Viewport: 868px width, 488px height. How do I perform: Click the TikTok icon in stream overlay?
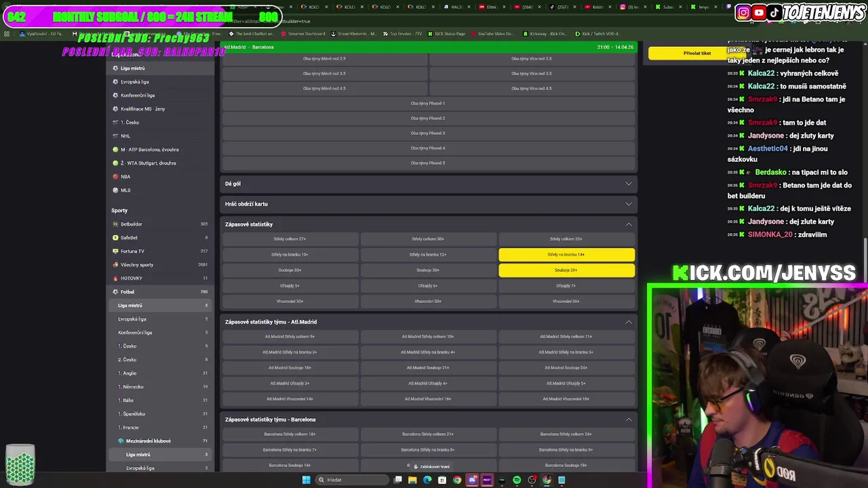click(x=774, y=12)
